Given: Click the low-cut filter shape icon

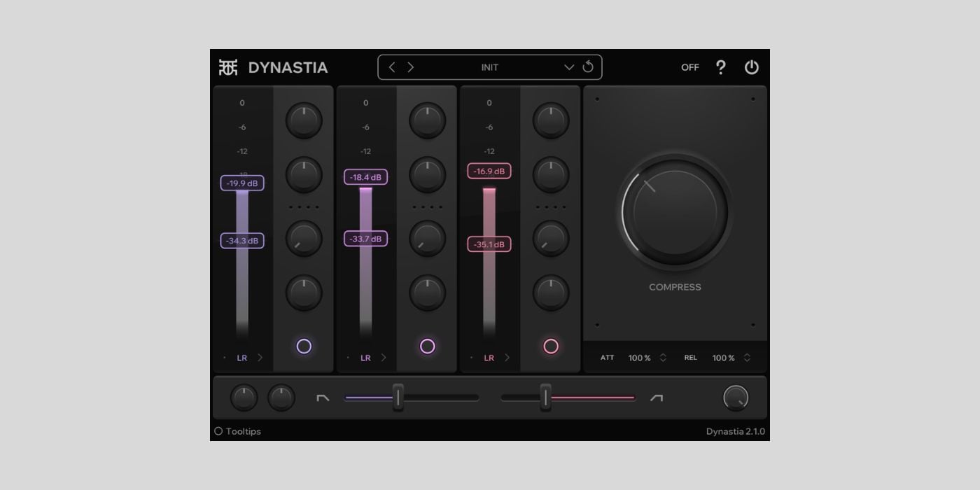Looking at the screenshot, I should [x=323, y=398].
